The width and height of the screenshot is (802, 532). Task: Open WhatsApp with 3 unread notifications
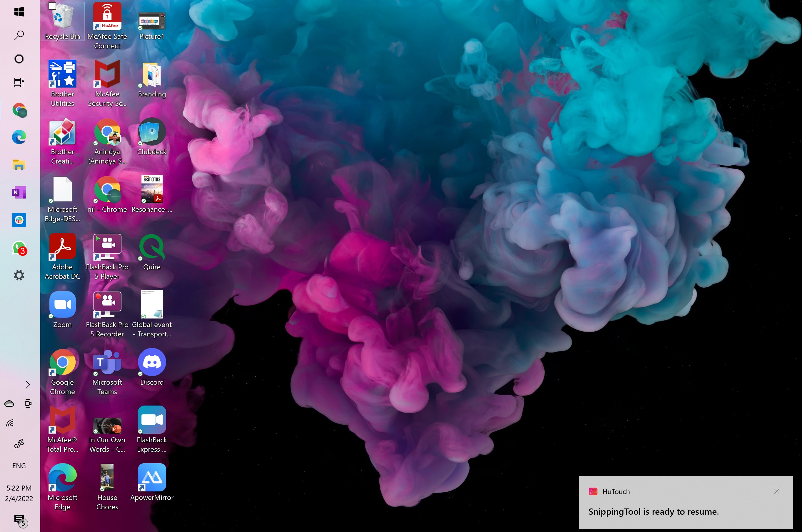19,248
